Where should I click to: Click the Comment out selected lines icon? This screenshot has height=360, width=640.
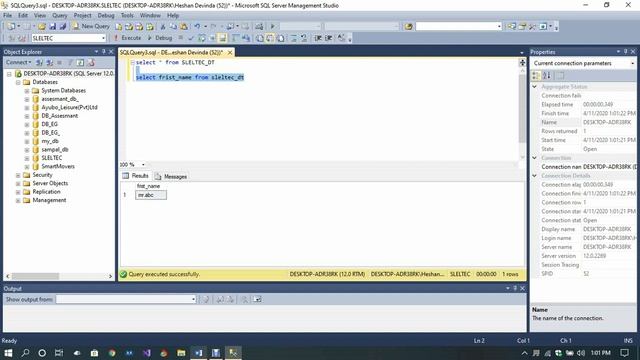[293, 38]
